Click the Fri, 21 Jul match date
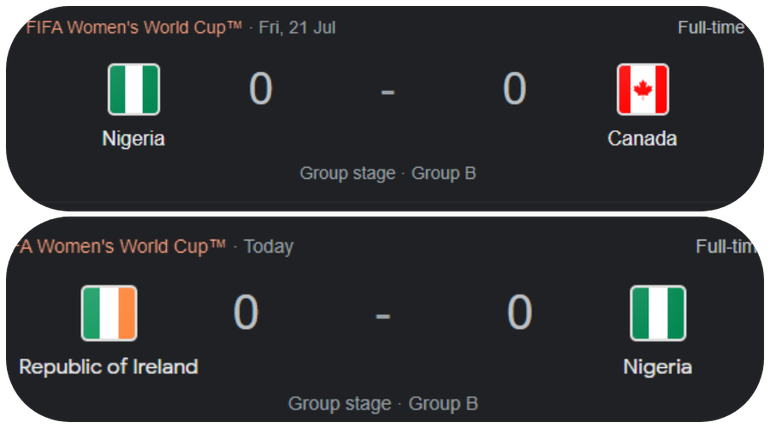This screenshot has width=770, height=428. 297,28
